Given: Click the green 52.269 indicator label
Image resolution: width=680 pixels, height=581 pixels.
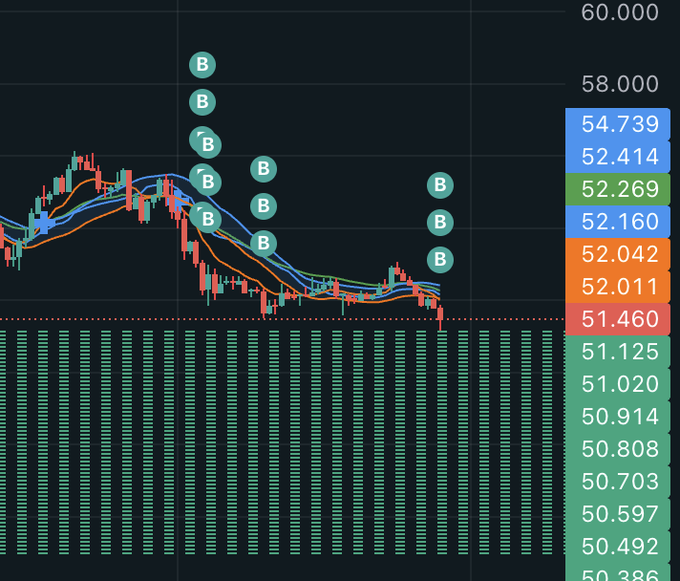Looking at the screenshot, I should coord(618,189).
